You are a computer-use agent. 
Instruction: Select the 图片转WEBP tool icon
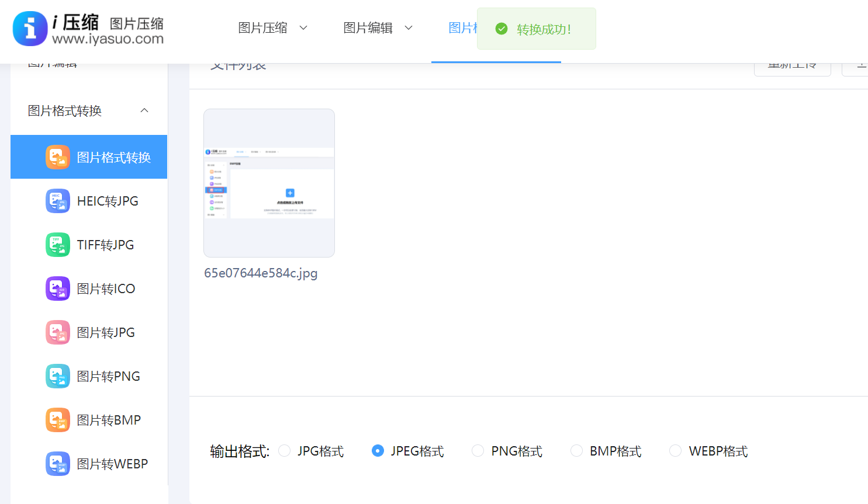pos(57,463)
